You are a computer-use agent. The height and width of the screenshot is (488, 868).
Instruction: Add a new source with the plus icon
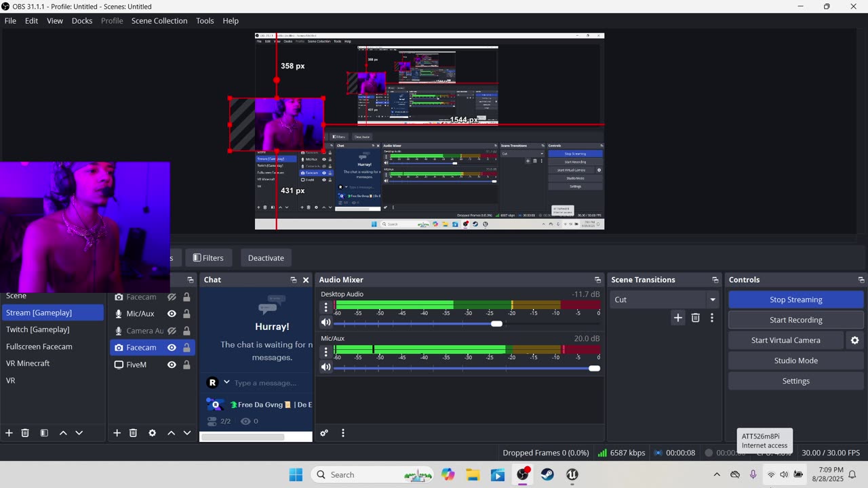[x=117, y=433]
